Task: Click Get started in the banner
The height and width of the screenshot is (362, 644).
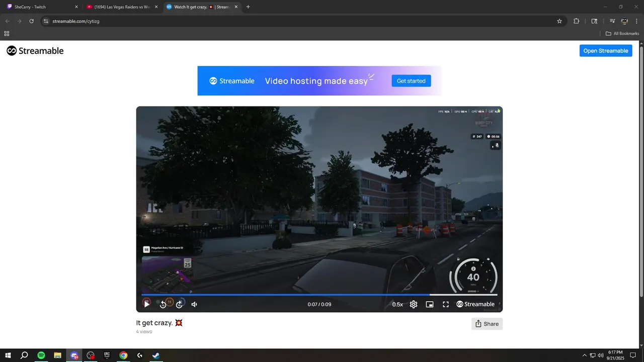Action: [x=411, y=81]
